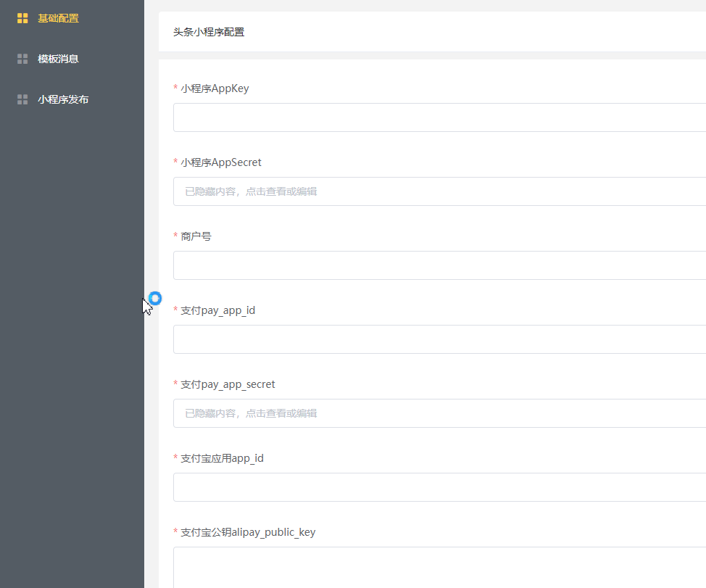Click the 支付pay_app_id field label
This screenshot has width=706, height=588.
(218, 310)
